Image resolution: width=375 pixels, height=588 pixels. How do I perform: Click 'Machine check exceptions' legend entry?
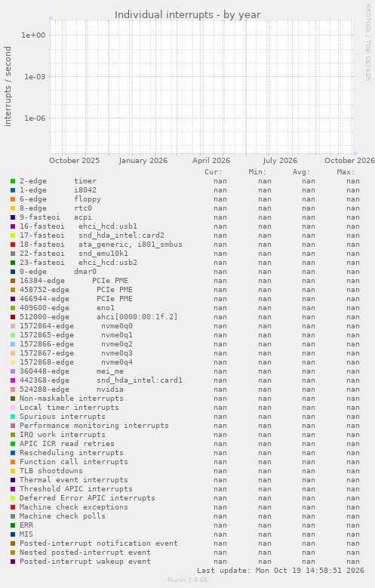[73, 507]
